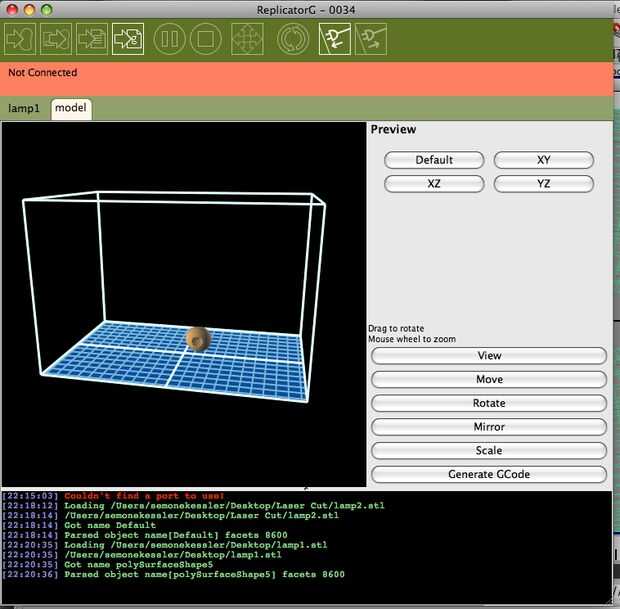Switch preview to YZ view
The image size is (620, 609).
coord(544,184)
